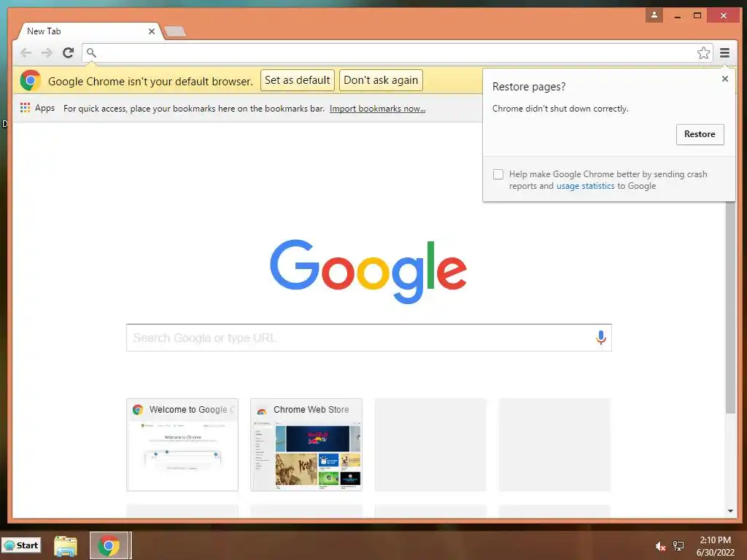
Task: Open the usage statistics link
Action: 586,186
